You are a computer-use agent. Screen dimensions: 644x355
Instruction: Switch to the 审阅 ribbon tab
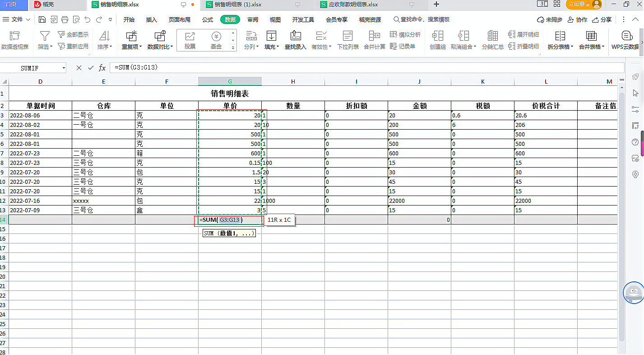pyautogui.click(x=253, y=19)
